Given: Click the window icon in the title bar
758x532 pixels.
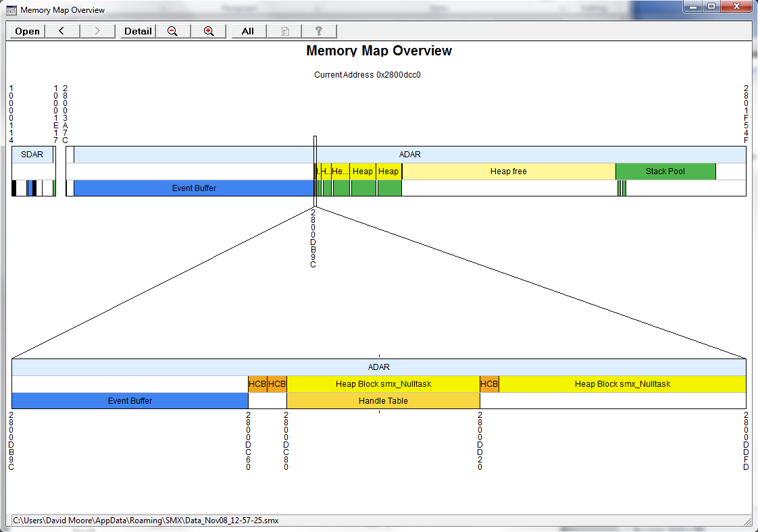Looking at the screenshot, I should point(11,10).
